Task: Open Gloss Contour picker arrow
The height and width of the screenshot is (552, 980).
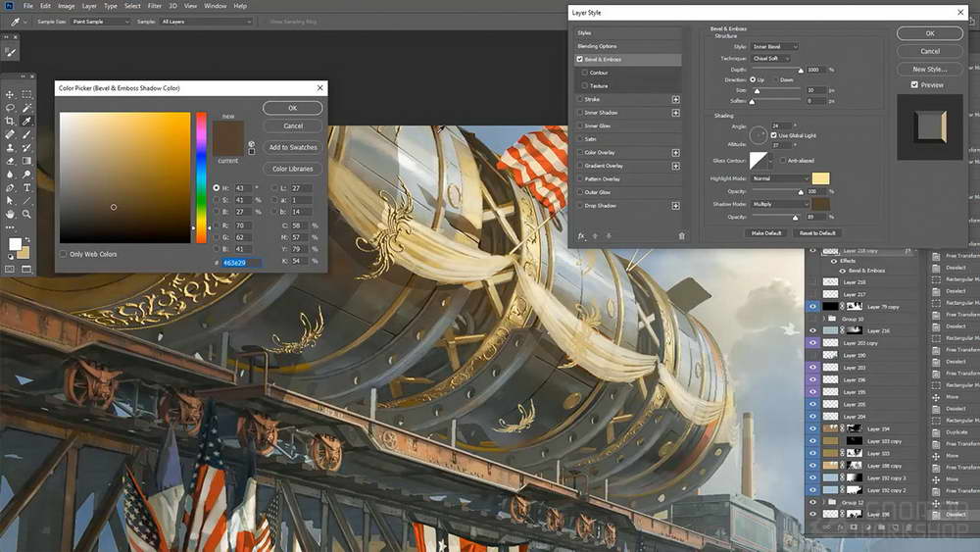Action: coord(770,161)
